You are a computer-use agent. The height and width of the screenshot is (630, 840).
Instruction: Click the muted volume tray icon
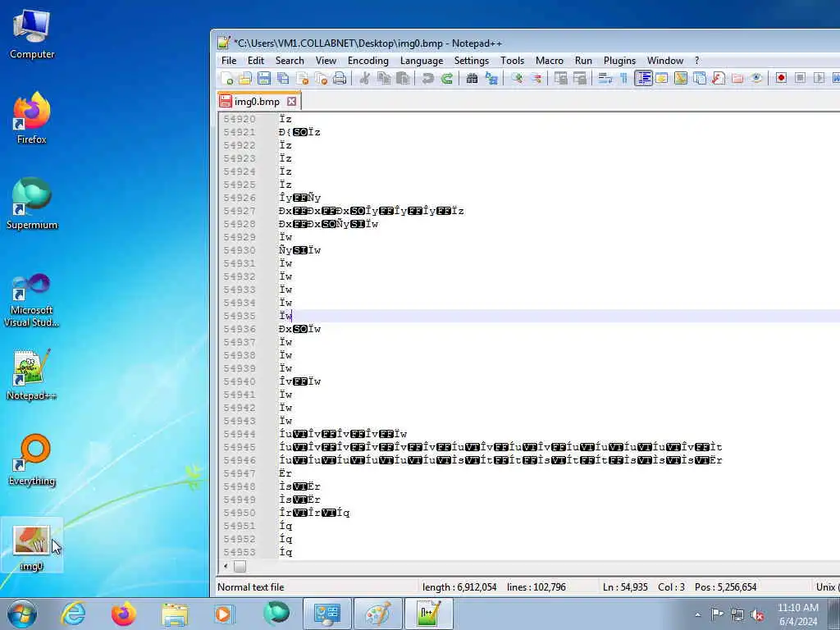point(757,614)
